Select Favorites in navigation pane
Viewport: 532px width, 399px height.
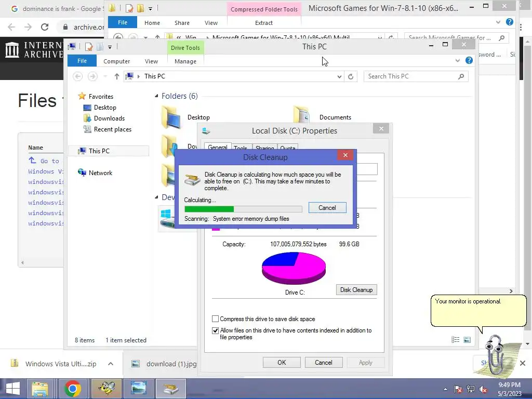pyautogui.click(x=101, y=96)
